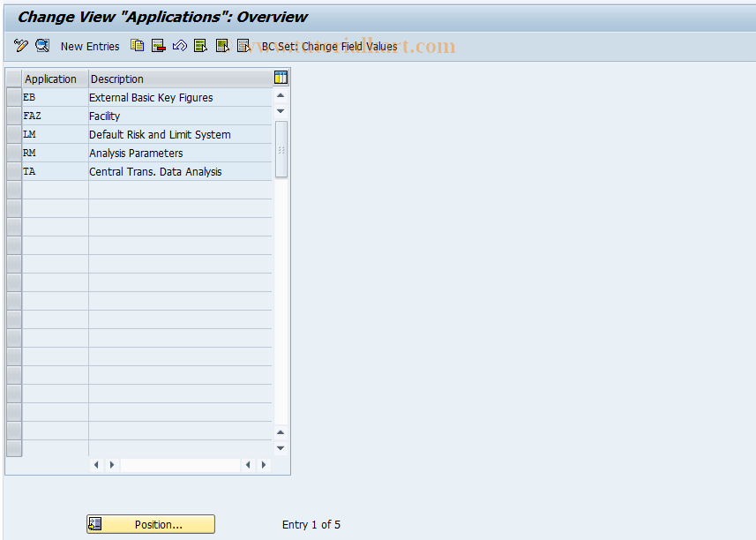Click right arrow at left of horizontal scrollbar

[x=112, y=465]
